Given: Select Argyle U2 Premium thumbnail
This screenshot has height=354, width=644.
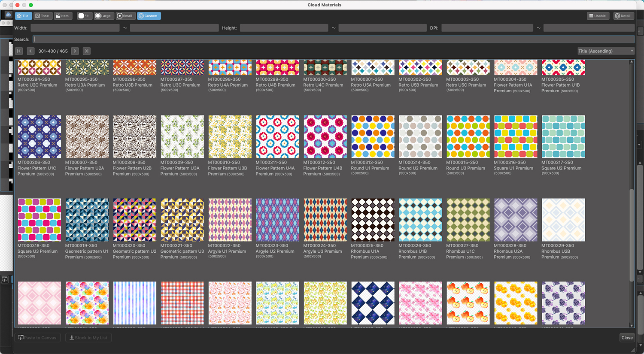Looking at the screenshot, I should [x=278, y=220].
